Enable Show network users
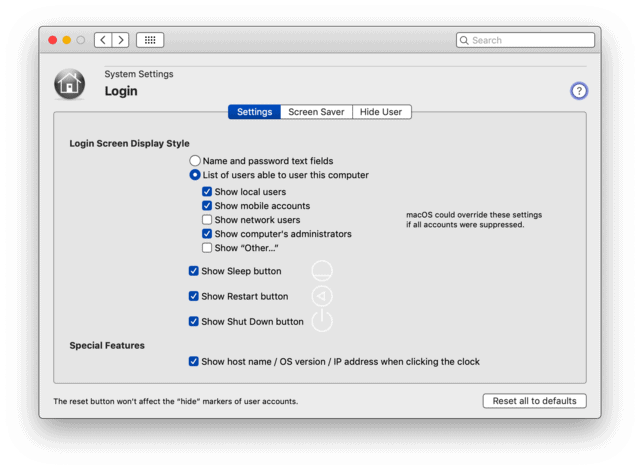 (207, 219)
